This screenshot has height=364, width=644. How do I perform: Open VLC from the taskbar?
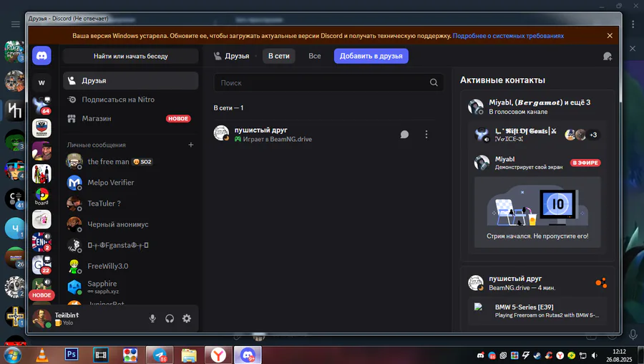point(42,355)
